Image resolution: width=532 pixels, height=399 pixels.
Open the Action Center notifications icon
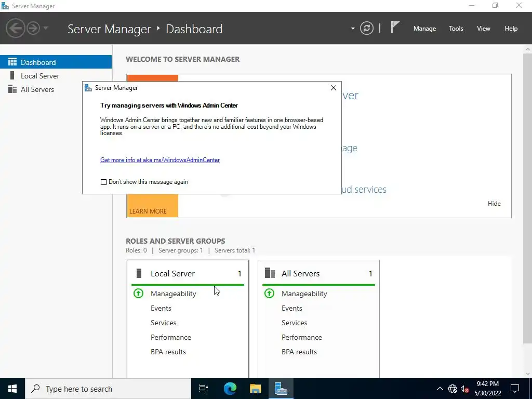515,389
